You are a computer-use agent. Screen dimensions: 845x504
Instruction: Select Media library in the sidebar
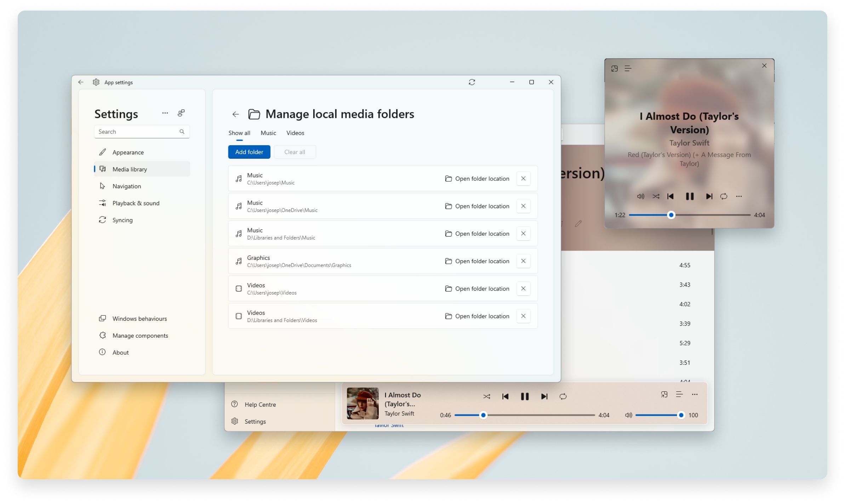[130, 169]
